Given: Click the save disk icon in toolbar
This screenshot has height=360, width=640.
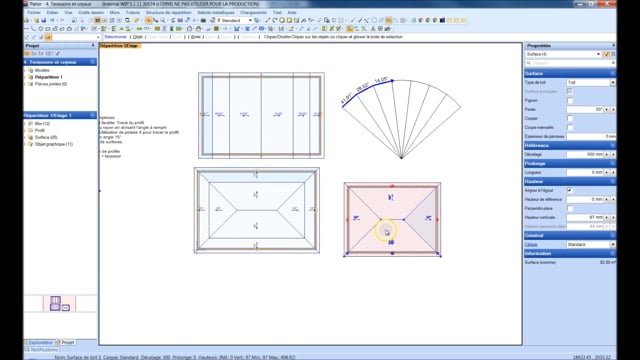Looking at the screenshot, I should [x=43, y=20].
